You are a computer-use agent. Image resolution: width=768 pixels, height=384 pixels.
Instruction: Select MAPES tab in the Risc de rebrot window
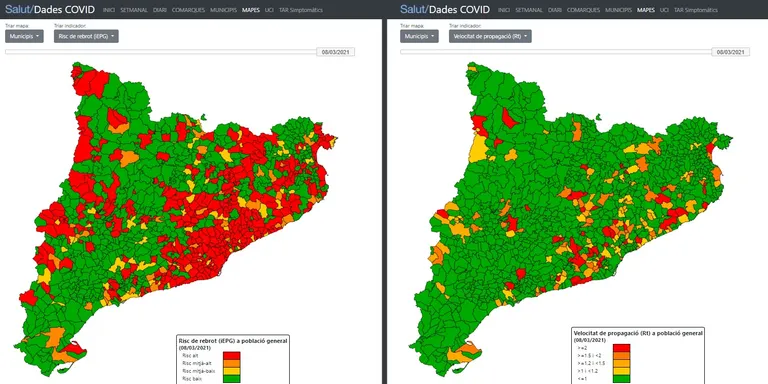pos(251,10)
